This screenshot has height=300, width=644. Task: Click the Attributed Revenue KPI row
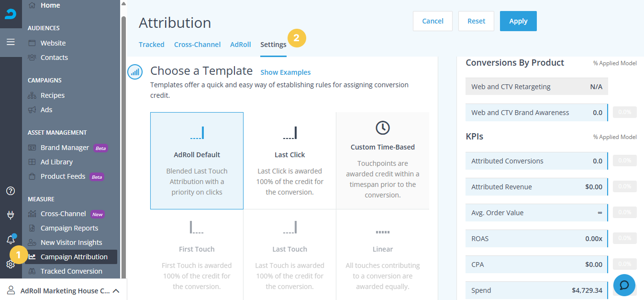coord(537,187)
